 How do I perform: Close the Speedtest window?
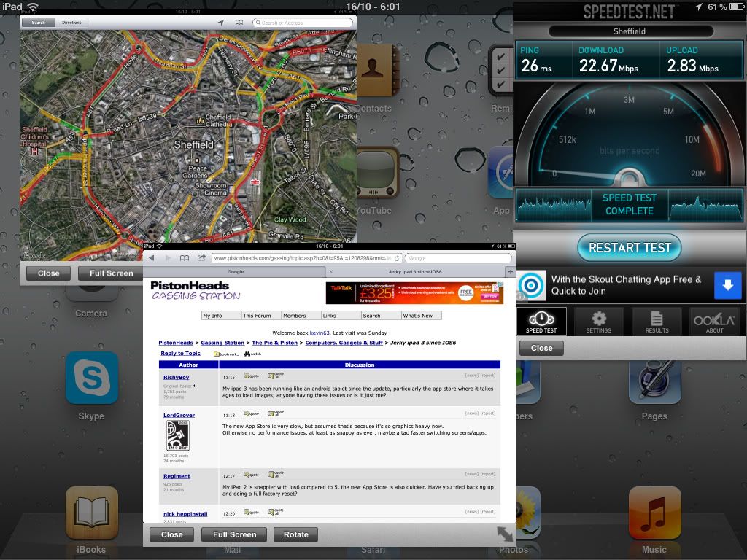click(x=542, y=348)
